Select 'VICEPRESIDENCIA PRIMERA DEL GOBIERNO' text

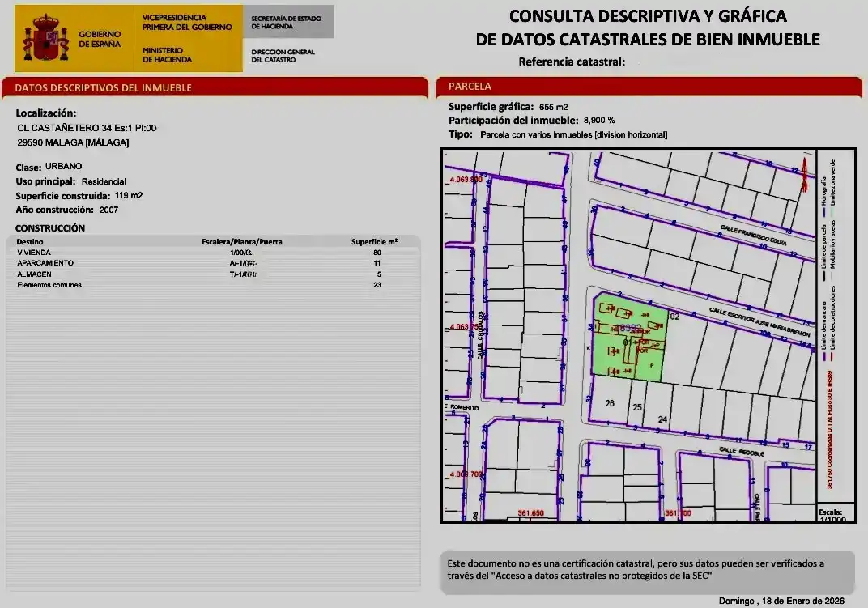tap(187, 22)
